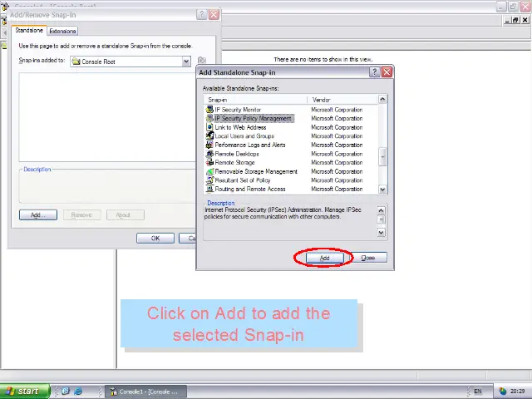The image size is (532, 399).
Task: Select the Removable Storage Management entry
Action: pyautogui.click(x=256, y=171)
